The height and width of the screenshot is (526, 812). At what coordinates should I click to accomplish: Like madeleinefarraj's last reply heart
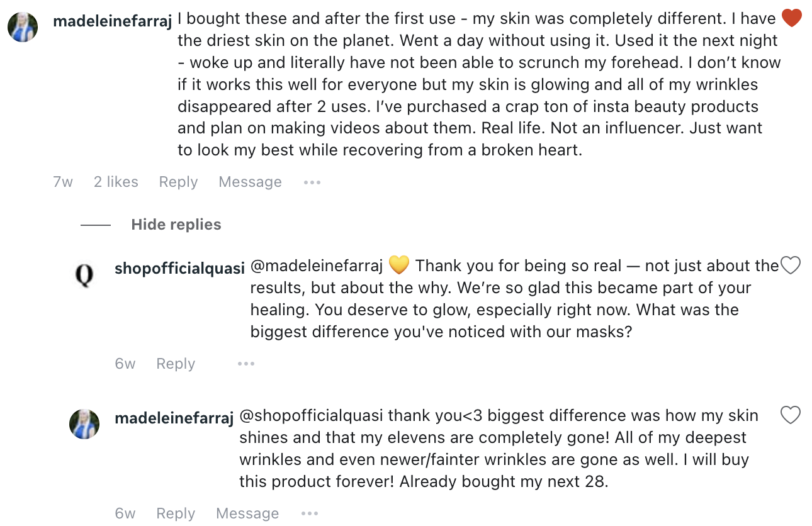[790, 415]
